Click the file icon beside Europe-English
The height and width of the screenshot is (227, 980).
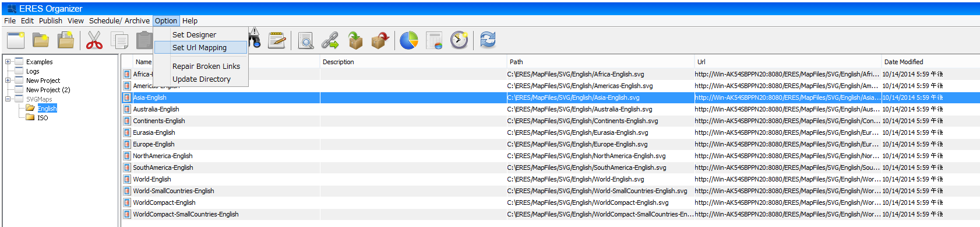click(x=127, y=144)
